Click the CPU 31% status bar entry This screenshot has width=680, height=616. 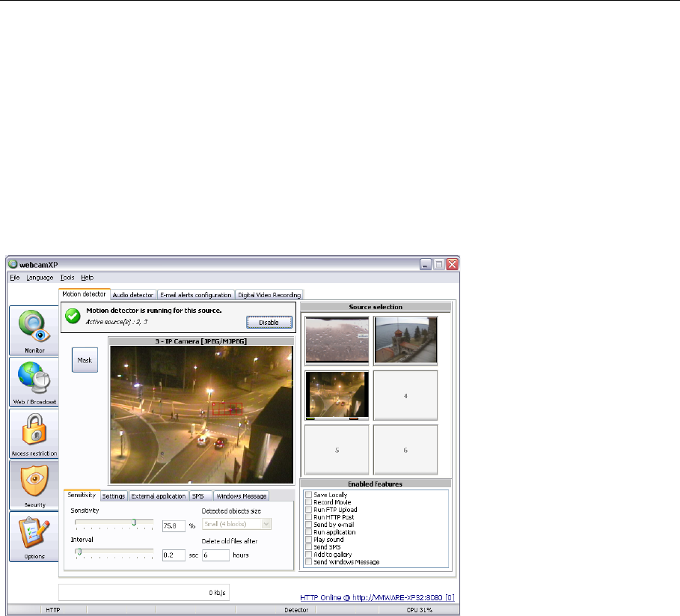[x=419, y=610]
